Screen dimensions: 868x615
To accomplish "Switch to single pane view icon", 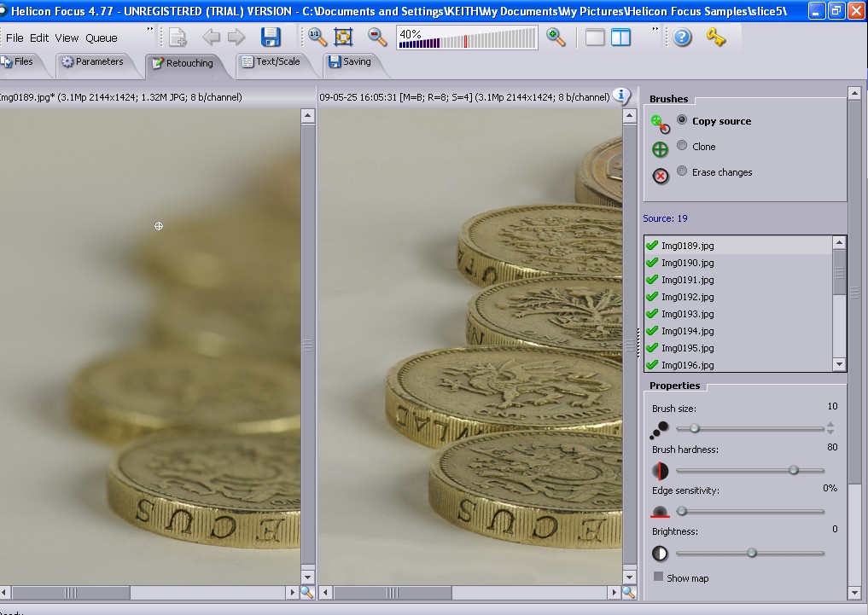I will 595,38.
